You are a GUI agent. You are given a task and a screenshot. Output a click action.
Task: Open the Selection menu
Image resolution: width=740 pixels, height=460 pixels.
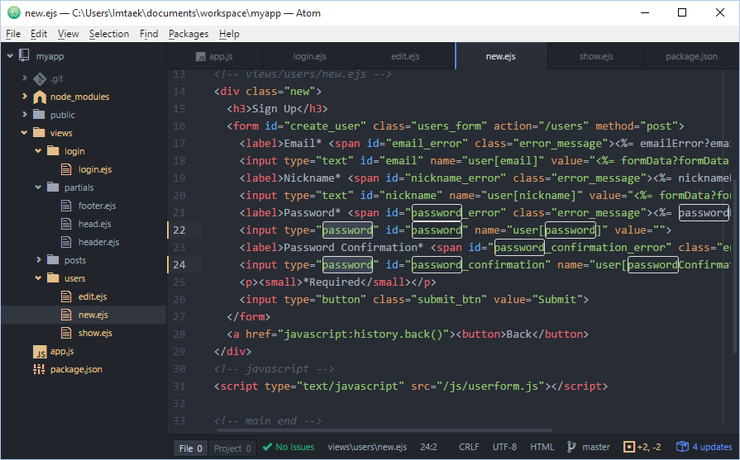[109, 33]
